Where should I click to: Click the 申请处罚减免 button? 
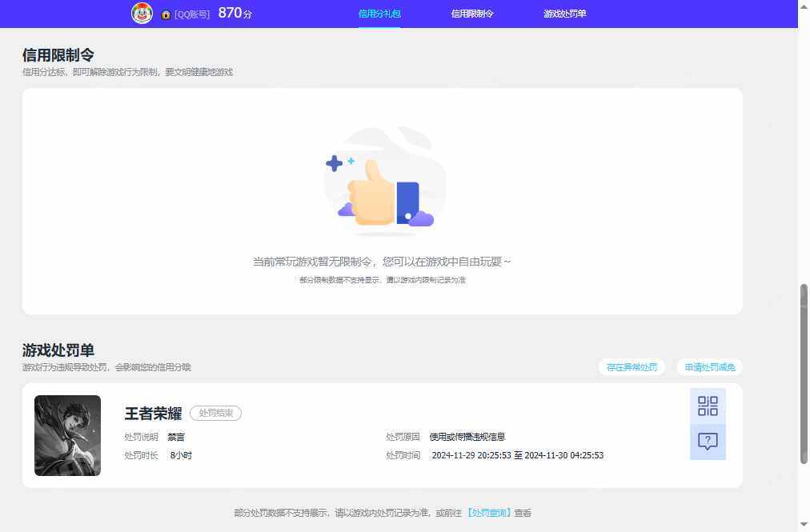click(710, 367)
